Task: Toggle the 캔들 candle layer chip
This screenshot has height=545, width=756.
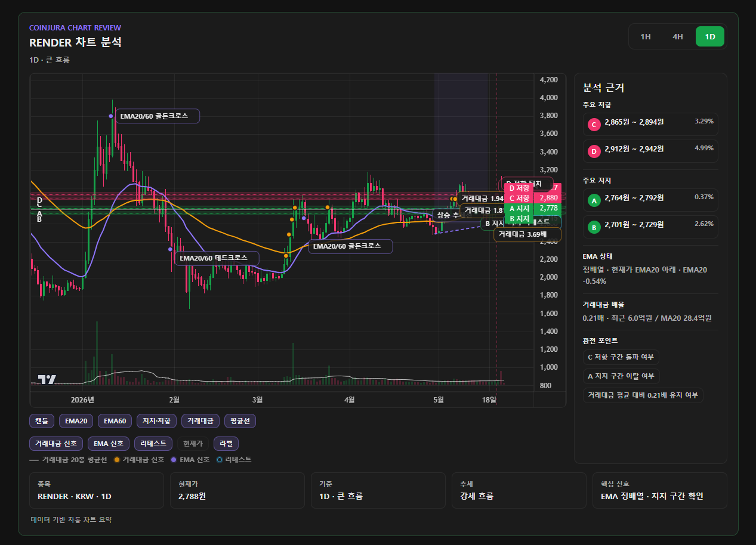Action: 42,421
